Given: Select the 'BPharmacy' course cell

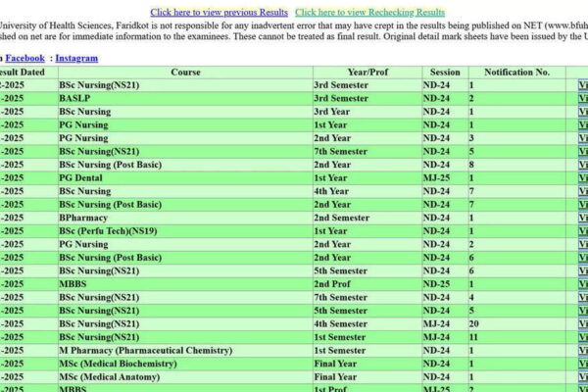Looking at the screenshot, I should 185,218.
